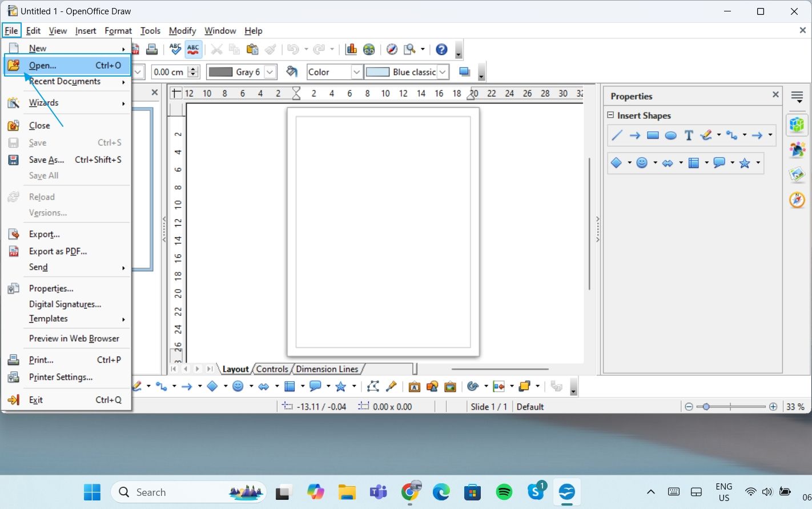
Task: Switch to the Controls layer tab
Action: [272, 369]
